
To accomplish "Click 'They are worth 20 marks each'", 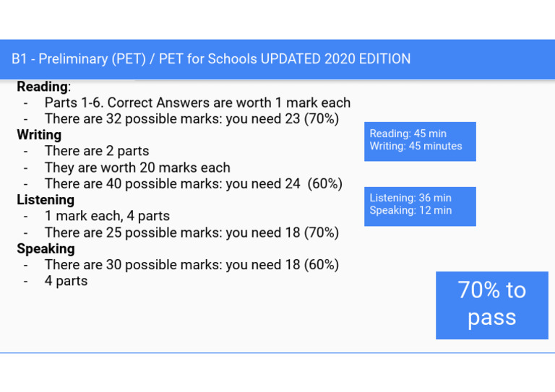I will [x=137, y=167].
